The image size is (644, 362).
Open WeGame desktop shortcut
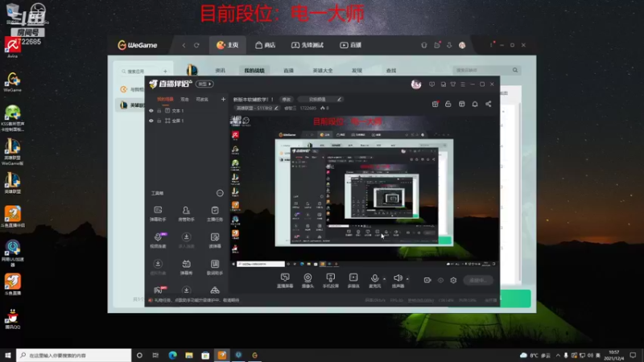click(x=13, y=82)
